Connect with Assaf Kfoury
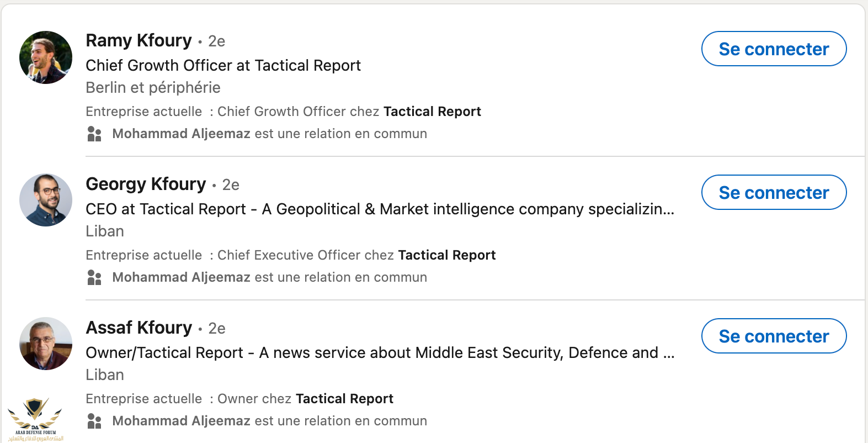 [774, 336]
